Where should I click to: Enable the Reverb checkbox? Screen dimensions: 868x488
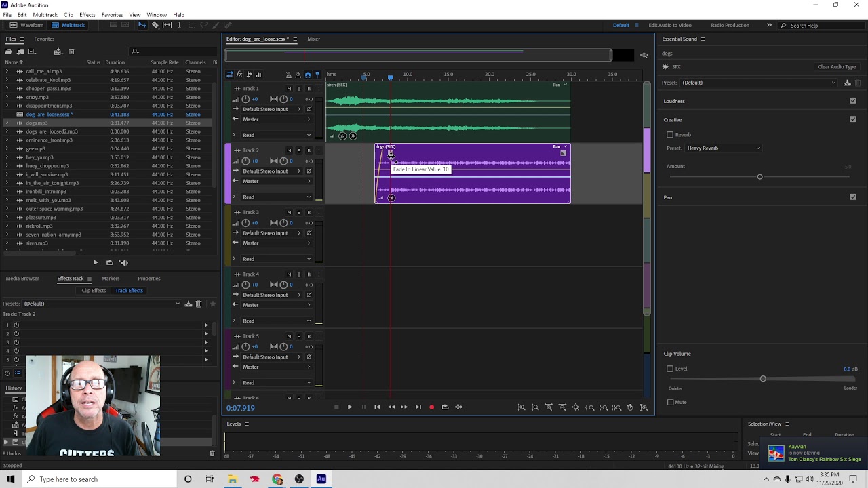coord(670,135)
